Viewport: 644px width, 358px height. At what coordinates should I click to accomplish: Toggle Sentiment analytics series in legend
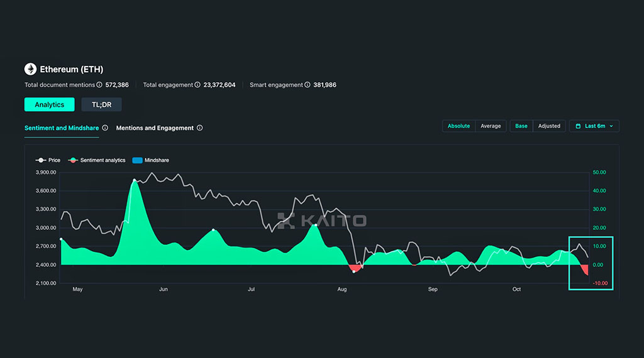pyautogui.click(x=97, y=160)
